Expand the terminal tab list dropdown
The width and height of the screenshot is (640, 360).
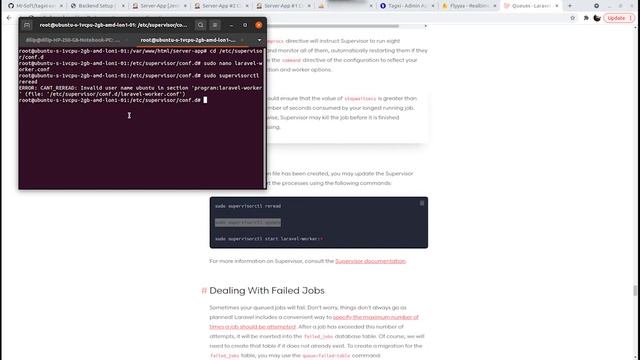point(259,40)
